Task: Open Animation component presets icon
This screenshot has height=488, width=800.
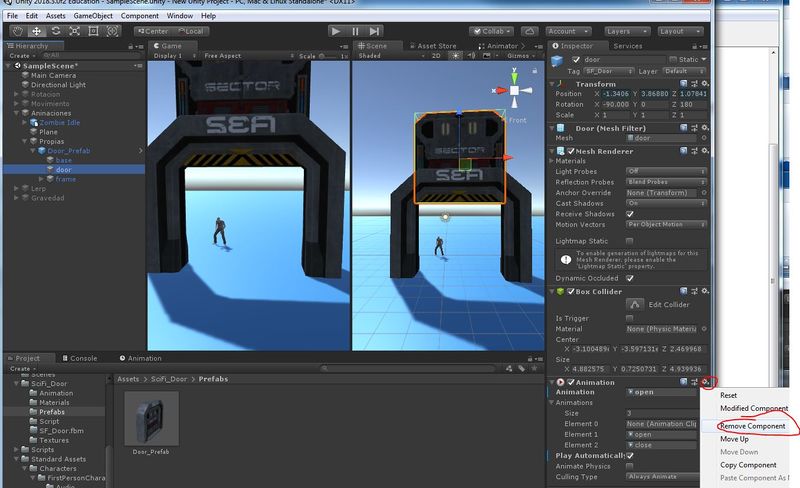Action: coord(694,382)
